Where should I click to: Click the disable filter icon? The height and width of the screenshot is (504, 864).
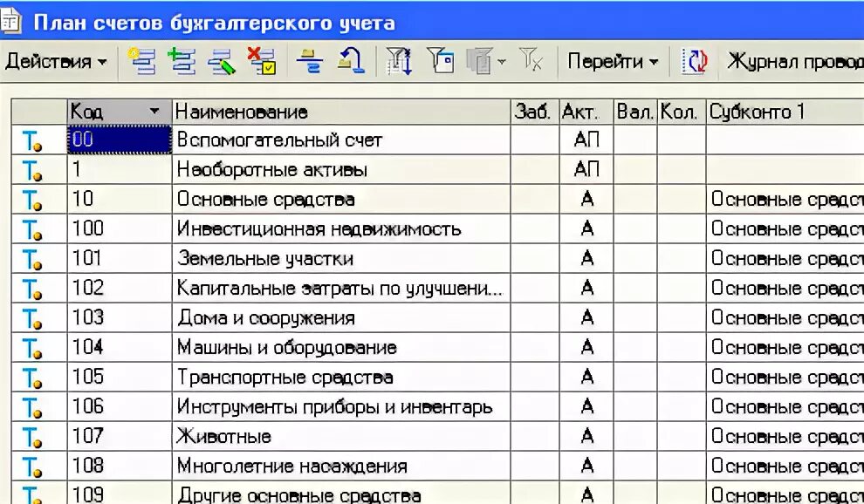coord(531,59)
